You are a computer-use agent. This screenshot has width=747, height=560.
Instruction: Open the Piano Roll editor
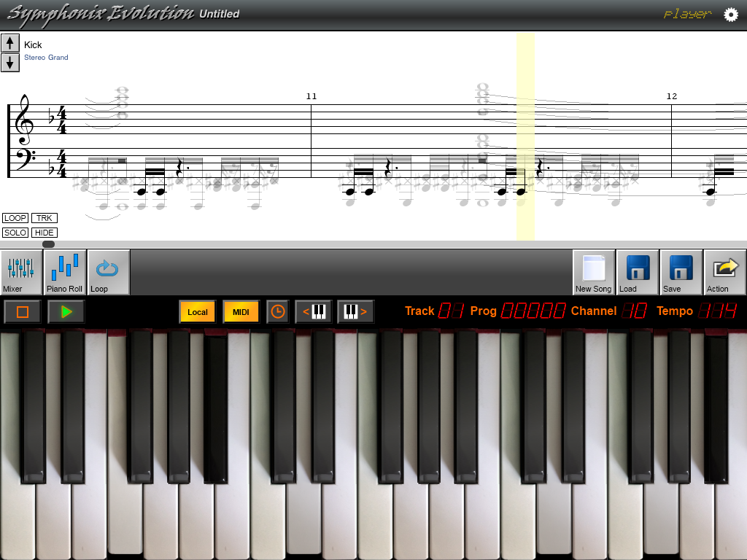64,273
